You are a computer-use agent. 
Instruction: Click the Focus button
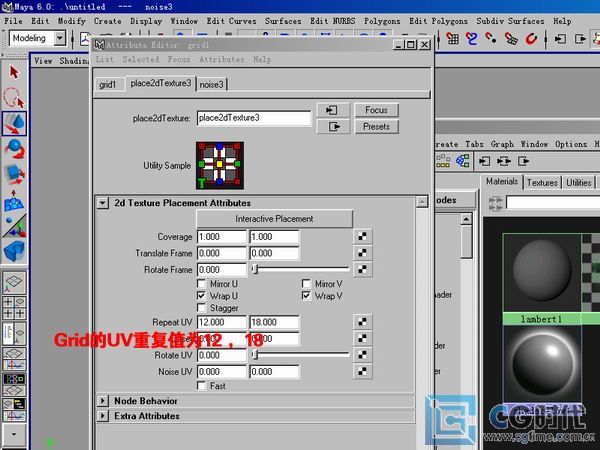(x=376, y=110)
